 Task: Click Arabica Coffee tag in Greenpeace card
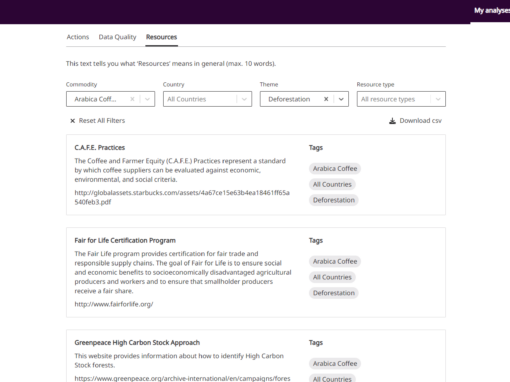(335, 363)
